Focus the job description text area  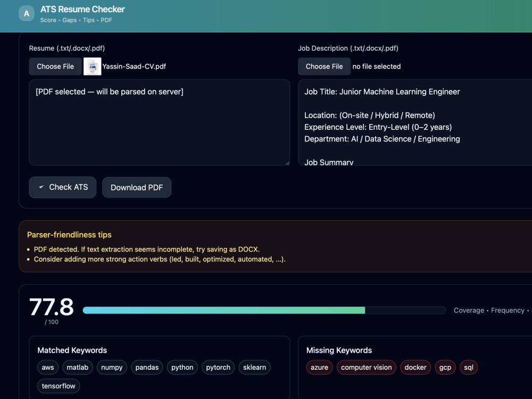click(415, 122)
